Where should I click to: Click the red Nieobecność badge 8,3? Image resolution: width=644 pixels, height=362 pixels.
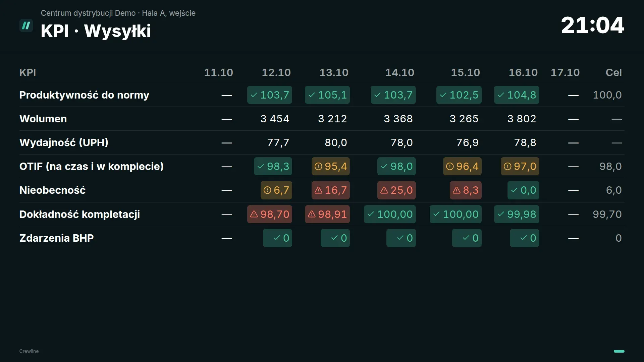tap(466, 190)
